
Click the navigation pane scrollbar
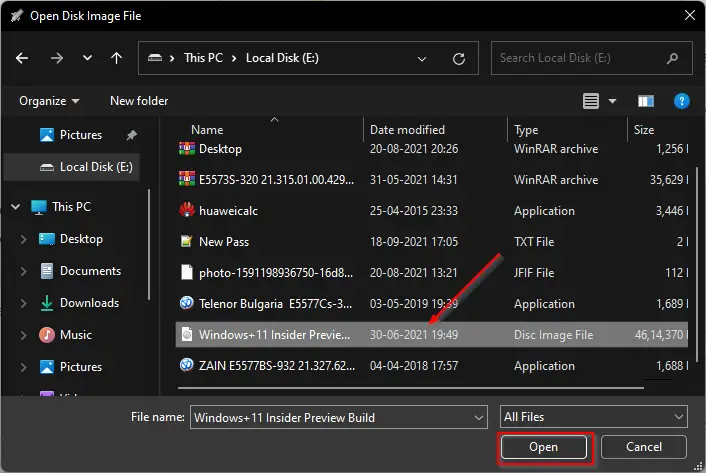149,245
